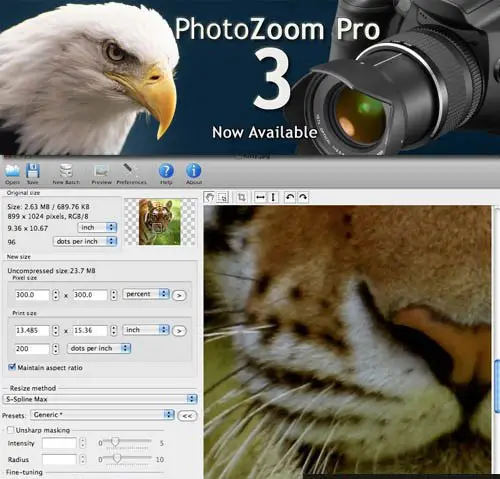Flip image horizontally with arrow icon
Screen dimensions: 500x479
[x=260, y=197]
